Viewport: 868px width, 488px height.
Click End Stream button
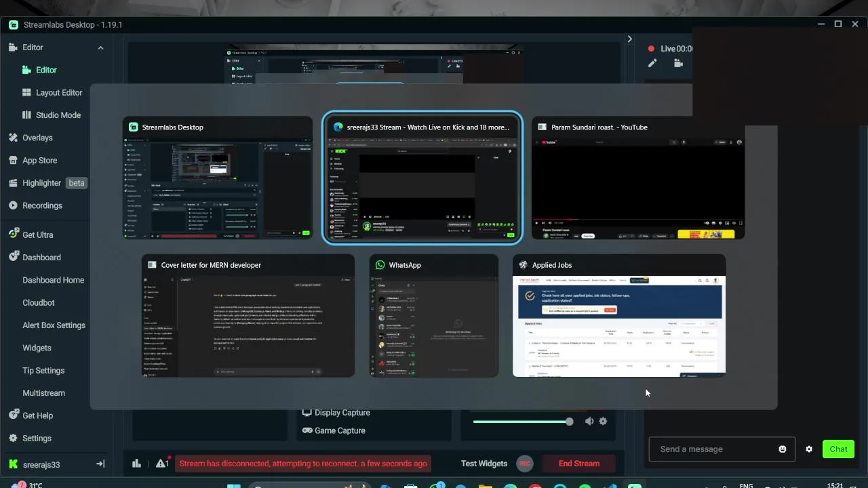click(x=579, y=464)
